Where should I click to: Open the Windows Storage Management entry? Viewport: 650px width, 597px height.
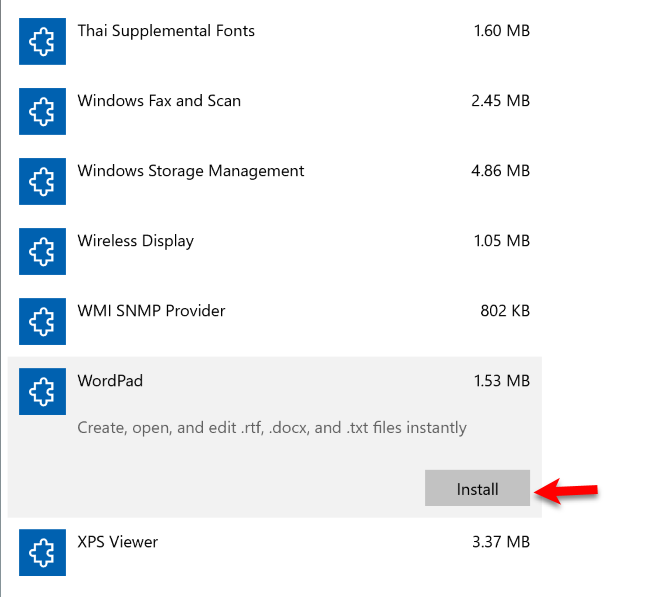(x=190, y=171)
